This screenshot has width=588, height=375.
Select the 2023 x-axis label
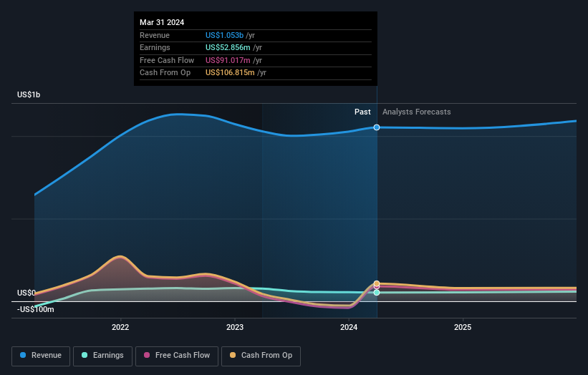click(x=235, y=327)
